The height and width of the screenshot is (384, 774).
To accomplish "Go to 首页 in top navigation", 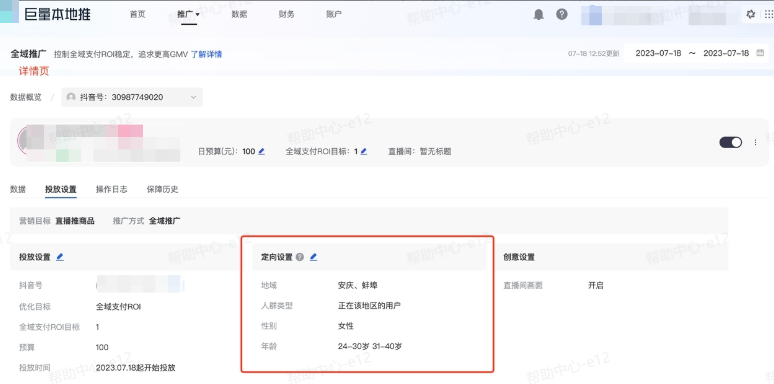I will click(138, 14).
